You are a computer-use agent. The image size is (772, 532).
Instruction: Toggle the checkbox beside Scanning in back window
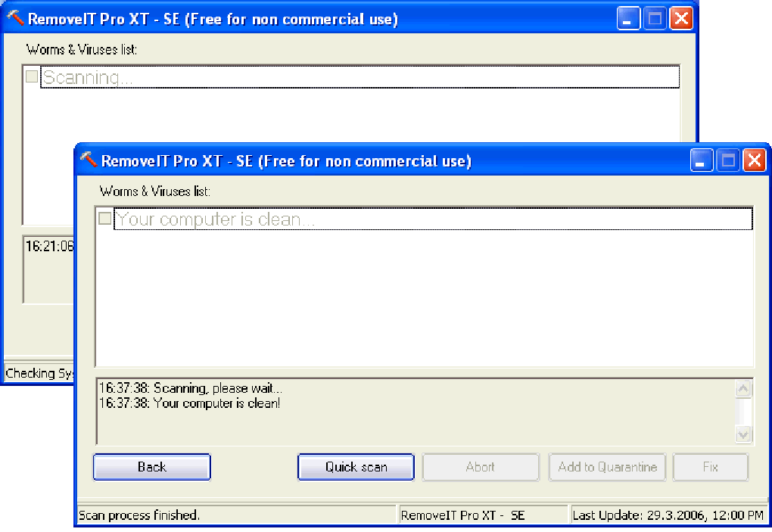[x=31, y=76]
